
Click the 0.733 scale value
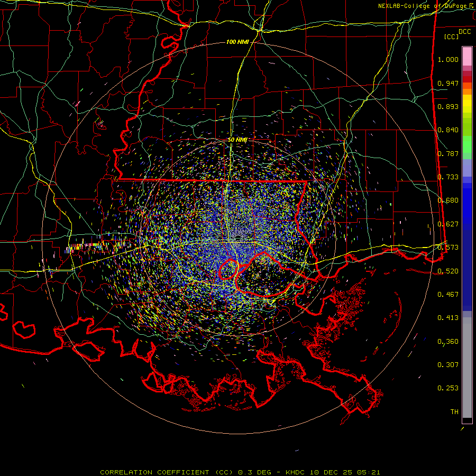coord(448,177)
